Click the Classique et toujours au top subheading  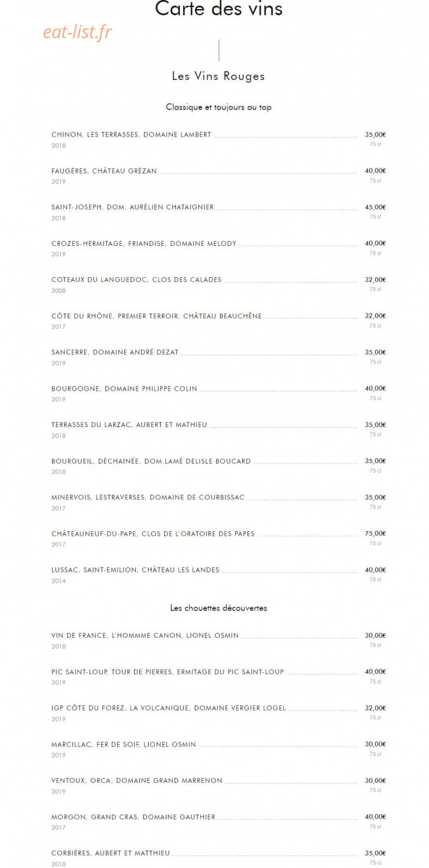[x=219, y=107]
